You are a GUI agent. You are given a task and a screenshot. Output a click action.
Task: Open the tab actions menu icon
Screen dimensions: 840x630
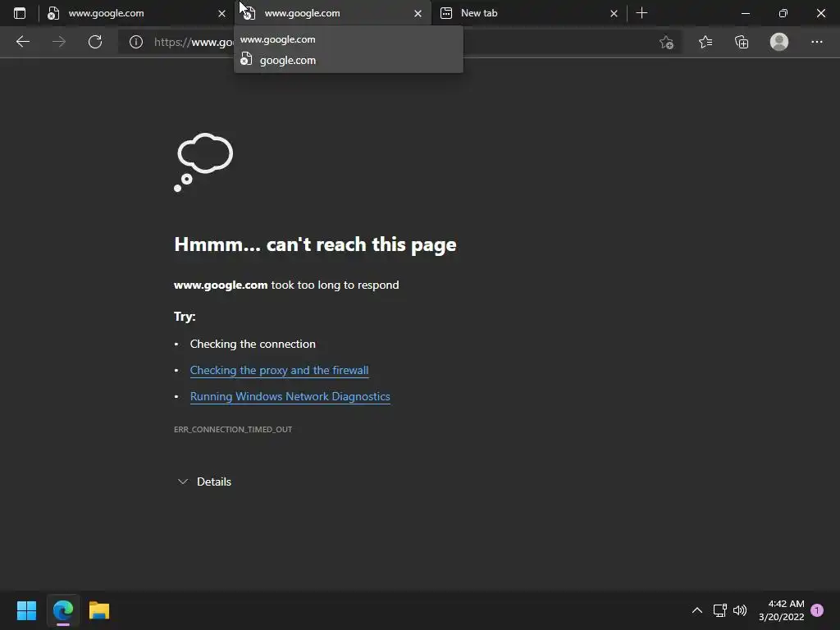(20, 13)
